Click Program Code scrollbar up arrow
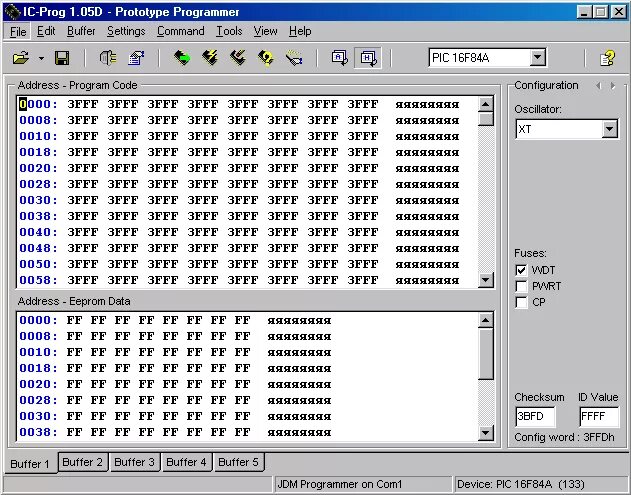 pos(486,105)
